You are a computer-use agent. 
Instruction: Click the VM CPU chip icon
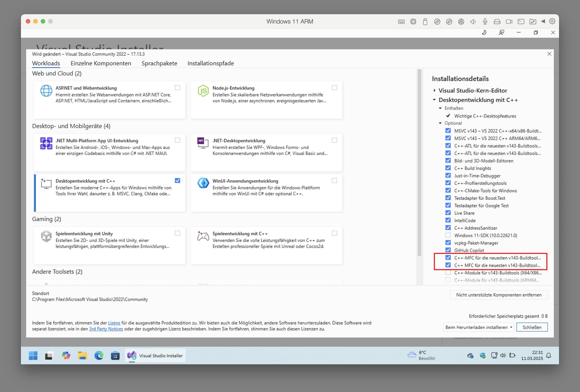(x=413, y=22)
